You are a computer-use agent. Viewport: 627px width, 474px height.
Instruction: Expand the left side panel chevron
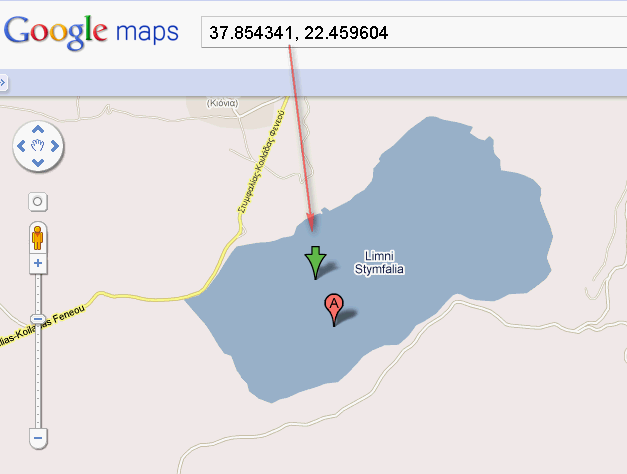pos(3,83)
